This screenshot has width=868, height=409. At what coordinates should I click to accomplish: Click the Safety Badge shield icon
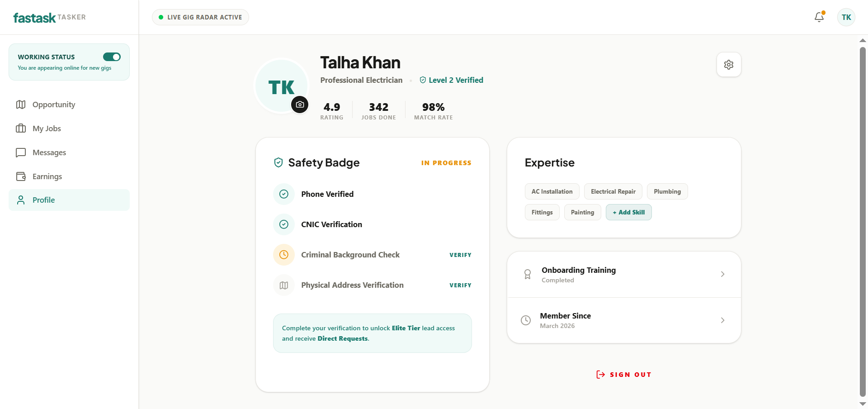278,162
